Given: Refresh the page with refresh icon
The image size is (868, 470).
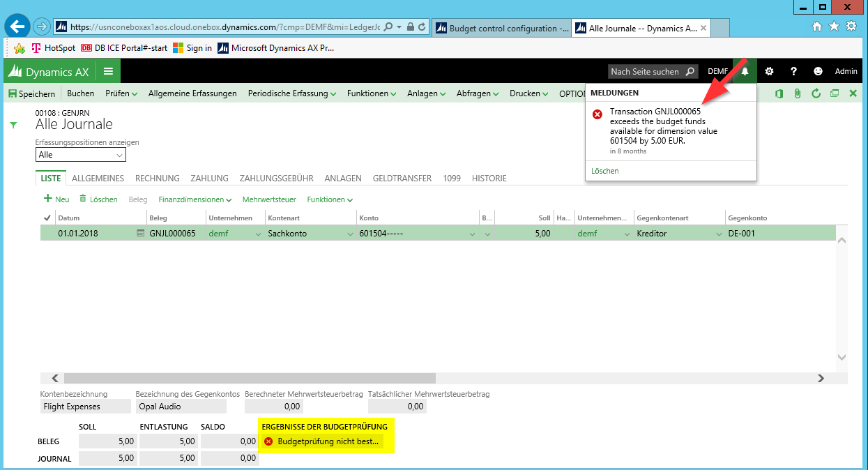Looking at the screenshot, I should coord(816,93).
